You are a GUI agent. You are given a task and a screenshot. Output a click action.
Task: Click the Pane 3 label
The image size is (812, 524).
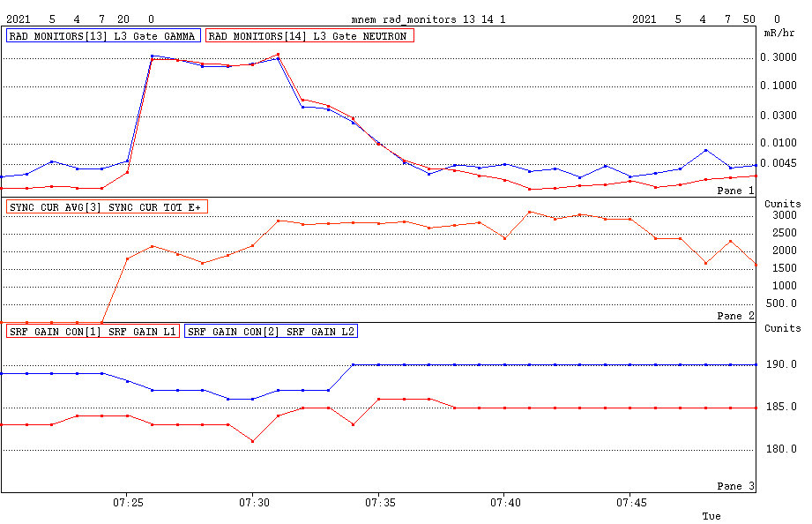click(x=735, y=486)
